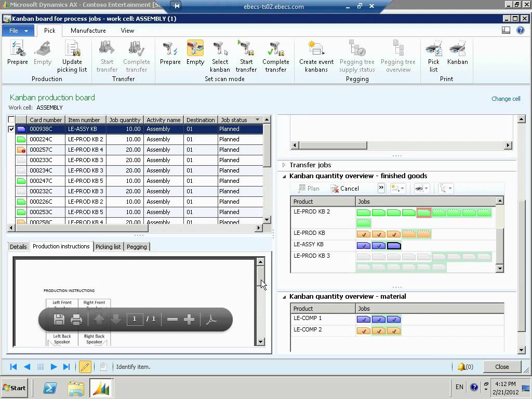The height and width of the screenshot is (399, 532).
Task: Toggle the edit pencil mode in status bar
Action: [x=85, y=367]
